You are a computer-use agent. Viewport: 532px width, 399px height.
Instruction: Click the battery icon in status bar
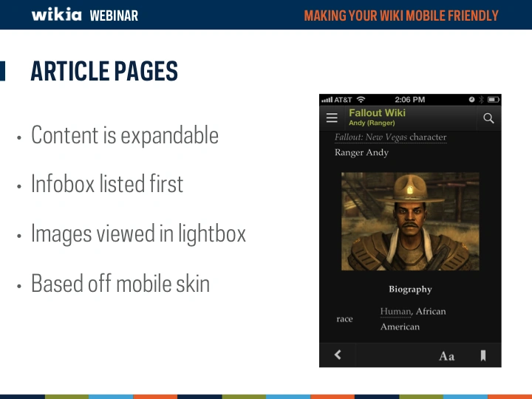pos(494,100)
